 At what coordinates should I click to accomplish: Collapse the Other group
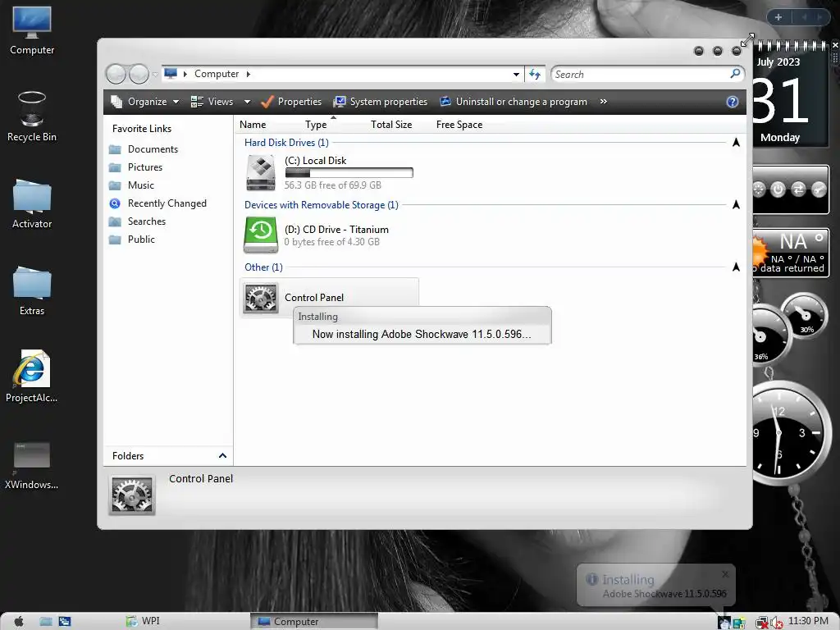pyautogui.click(x=736, y=267)
